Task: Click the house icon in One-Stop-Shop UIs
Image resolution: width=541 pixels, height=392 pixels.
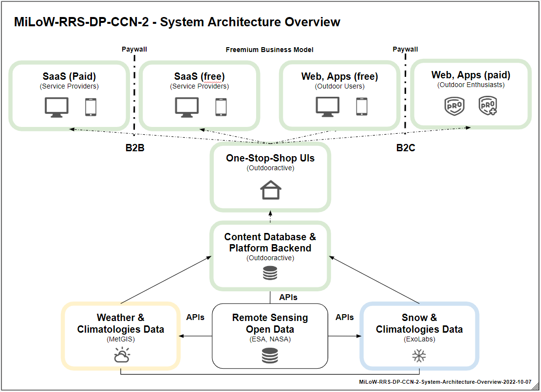Action: [271, 190]
